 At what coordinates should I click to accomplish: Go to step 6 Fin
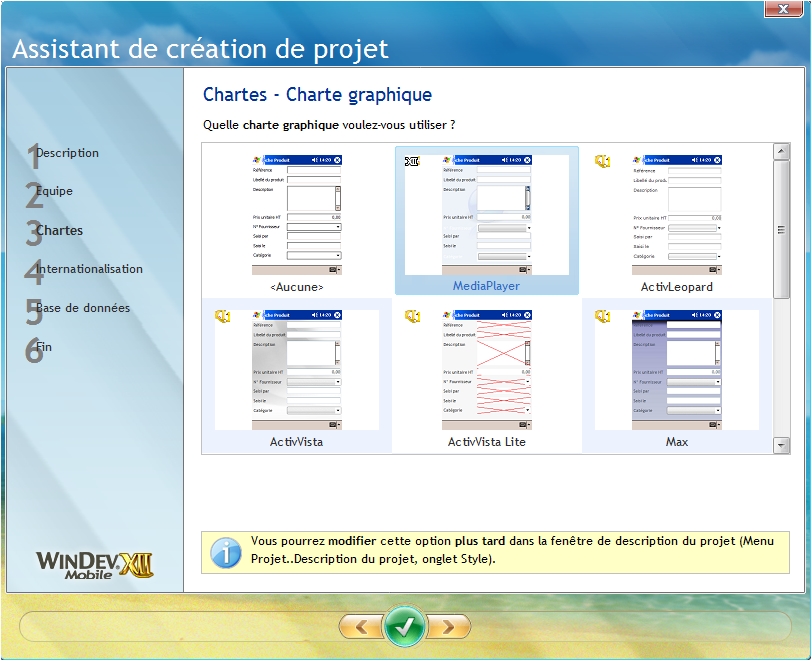tap(39, 348)
